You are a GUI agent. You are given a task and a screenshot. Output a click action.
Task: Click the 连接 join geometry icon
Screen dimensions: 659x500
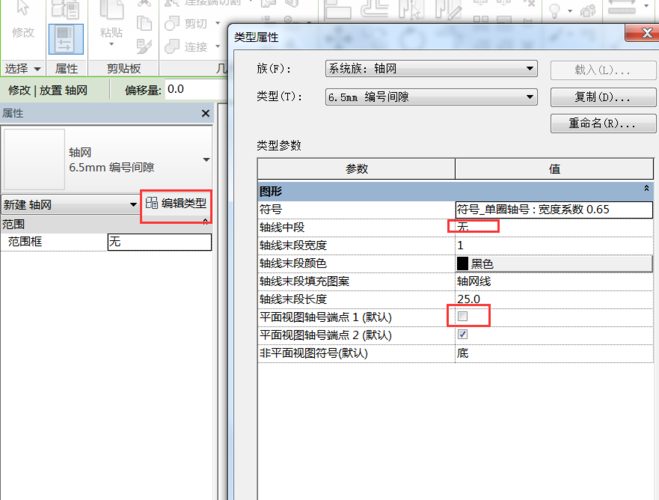pos(172,46)
